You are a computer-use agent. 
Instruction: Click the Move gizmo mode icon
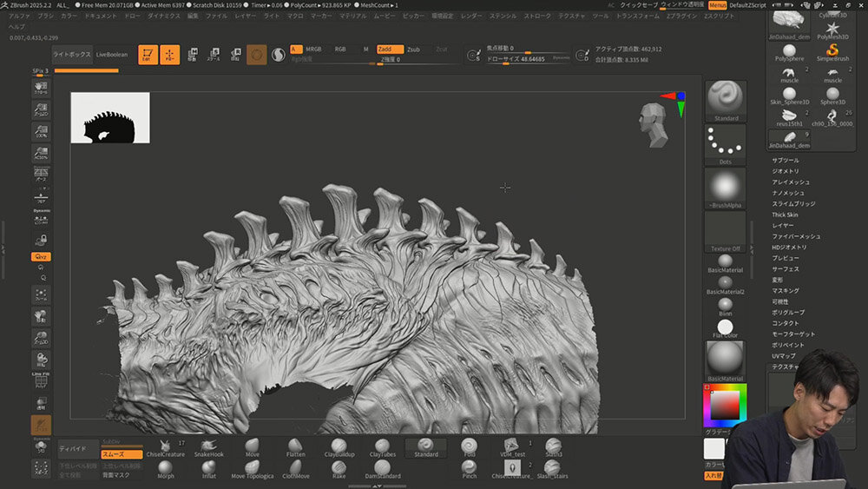tap(192, 54)
